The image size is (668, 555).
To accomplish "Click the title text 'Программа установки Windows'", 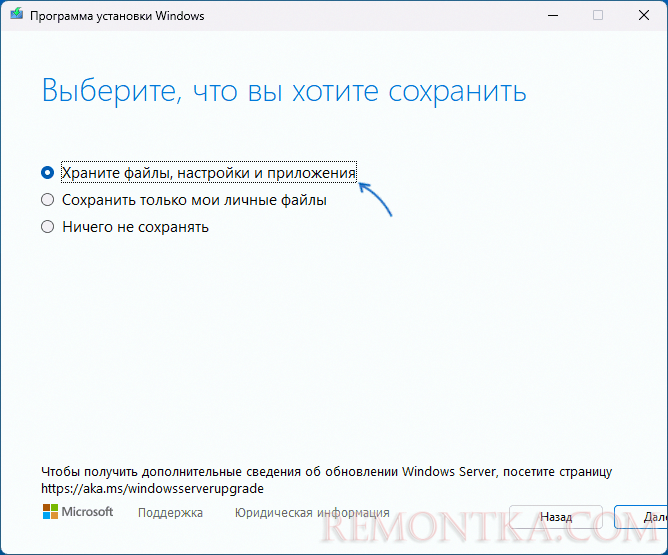I will pos(117,16).
